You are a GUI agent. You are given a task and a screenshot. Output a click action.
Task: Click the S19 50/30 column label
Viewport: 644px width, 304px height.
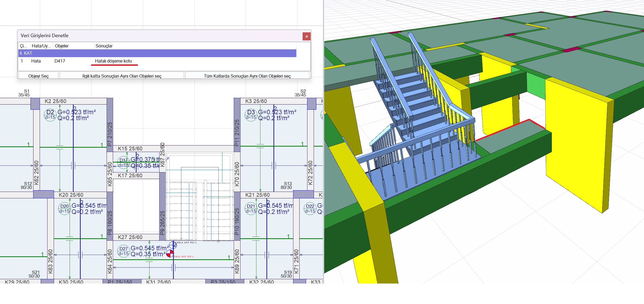point(286,274)
